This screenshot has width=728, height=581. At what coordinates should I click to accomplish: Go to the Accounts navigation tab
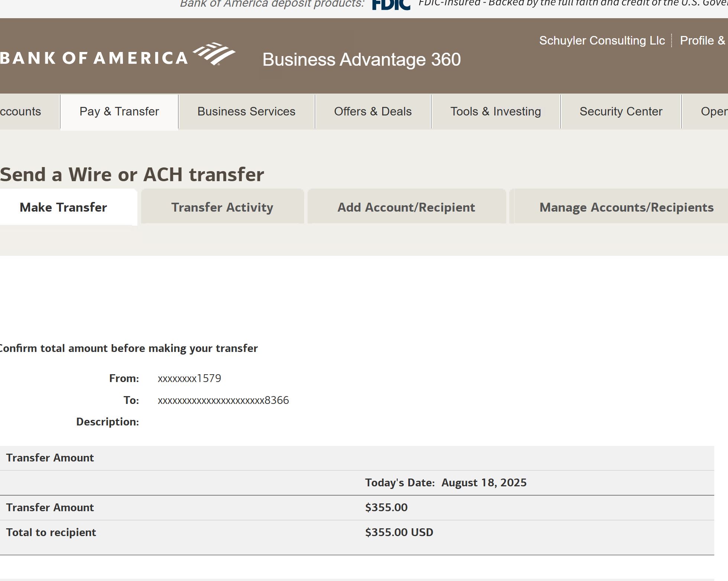click(x=21, y=111)
